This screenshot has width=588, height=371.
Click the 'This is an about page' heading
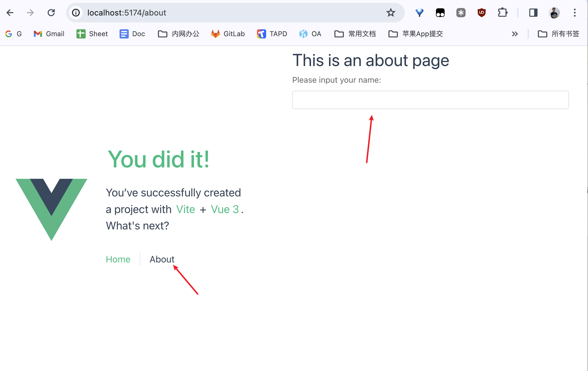[371, 61]
